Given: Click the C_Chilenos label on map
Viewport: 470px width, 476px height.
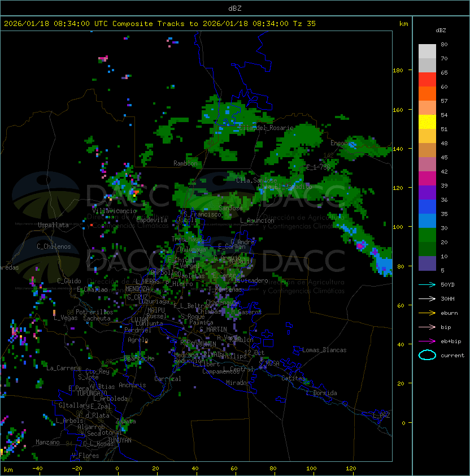Looking at the screenshot, I should [54, 246].
